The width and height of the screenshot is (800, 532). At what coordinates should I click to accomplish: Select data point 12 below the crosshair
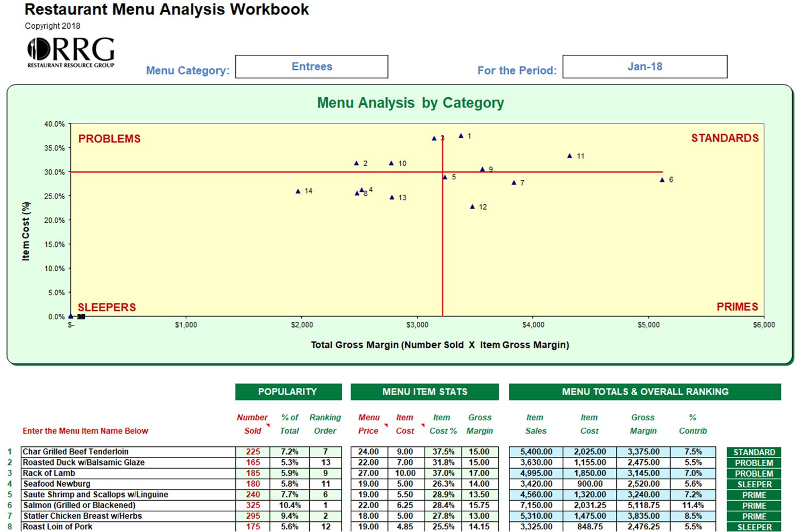pos(473,206)
